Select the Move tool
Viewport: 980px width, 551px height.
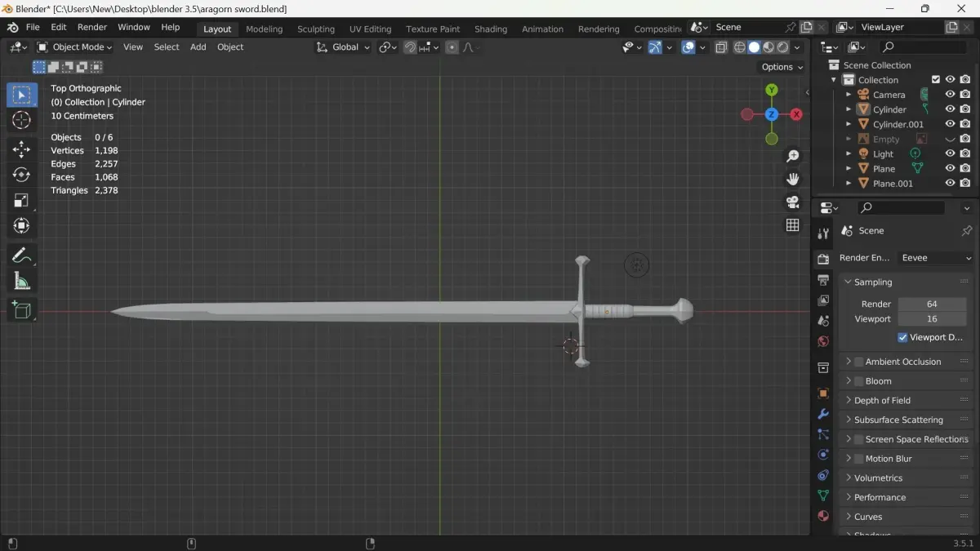pos(22,149)
